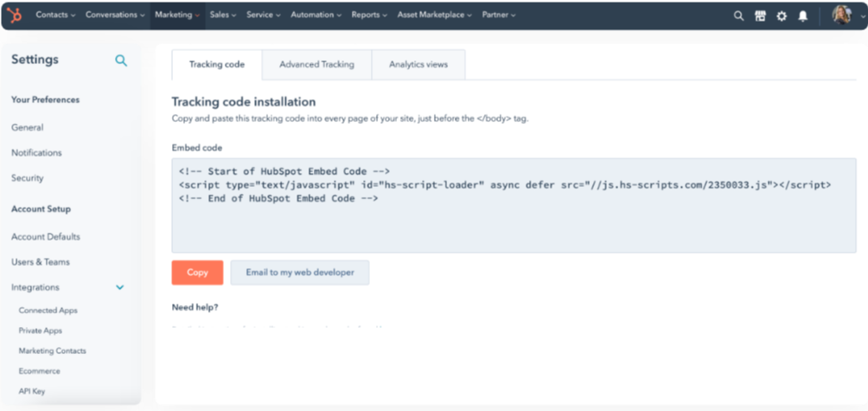Open the Partner dropdown menu
The width and height of the screenshot is (868, 411).
point(499,15)
